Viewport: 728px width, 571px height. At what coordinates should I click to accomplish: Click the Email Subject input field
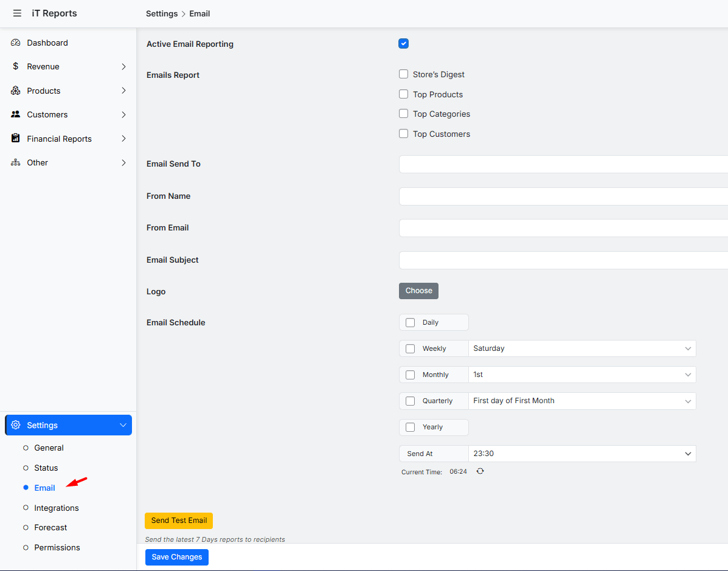[563, 260]
